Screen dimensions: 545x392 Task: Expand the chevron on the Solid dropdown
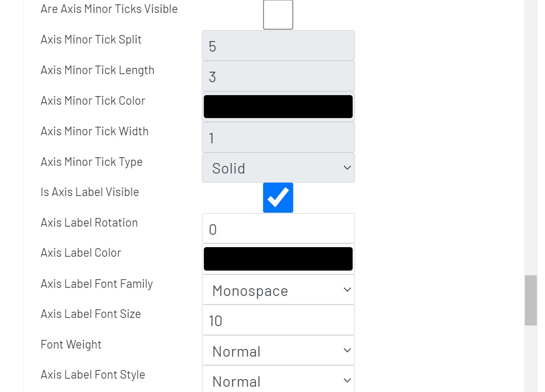pyautogui.click(x=347, y=168)
